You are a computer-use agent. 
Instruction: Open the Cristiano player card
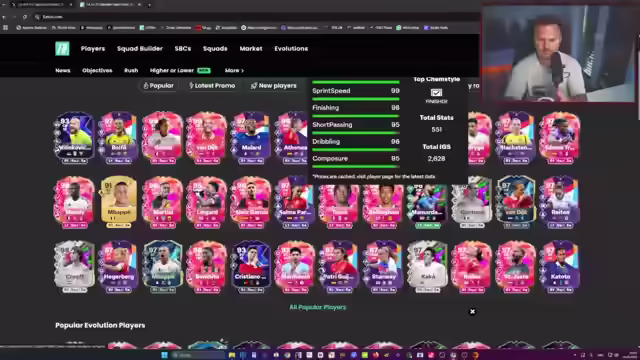click(x=251, y=267)
